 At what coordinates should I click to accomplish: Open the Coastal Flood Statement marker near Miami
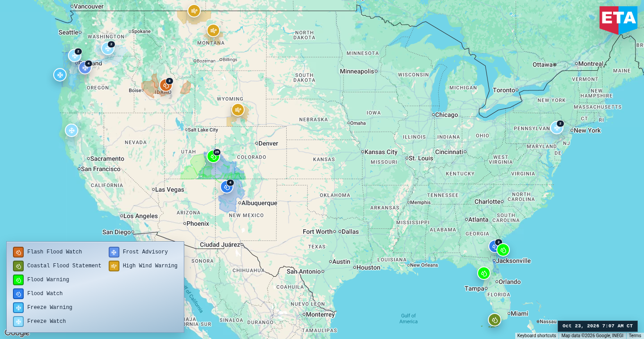point(494,320)
